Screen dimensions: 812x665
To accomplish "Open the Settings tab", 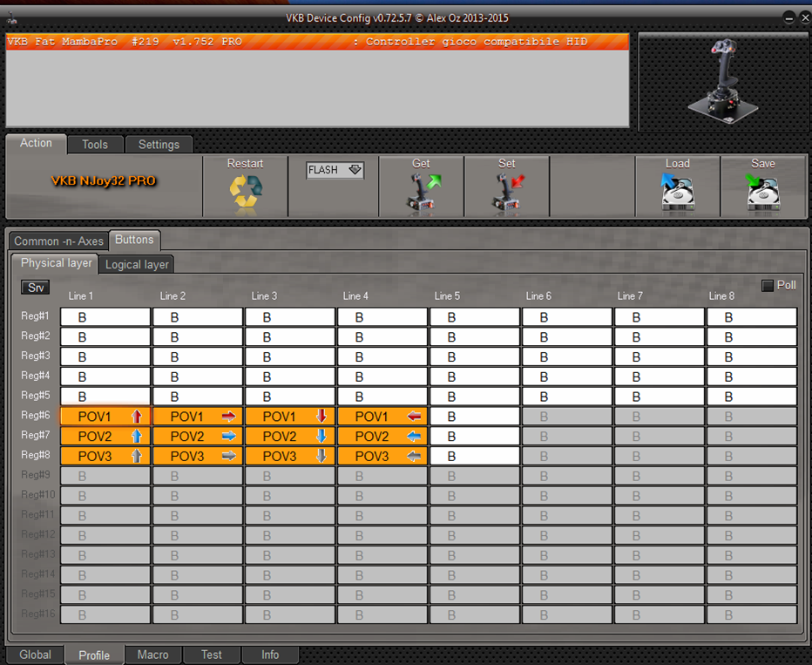I will pyautogui.click(x=159, y=145).
